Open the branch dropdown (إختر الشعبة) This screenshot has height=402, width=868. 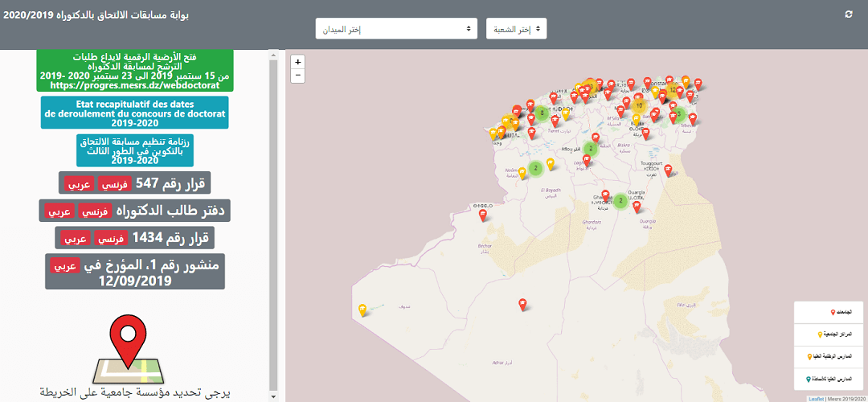(516, 29)
